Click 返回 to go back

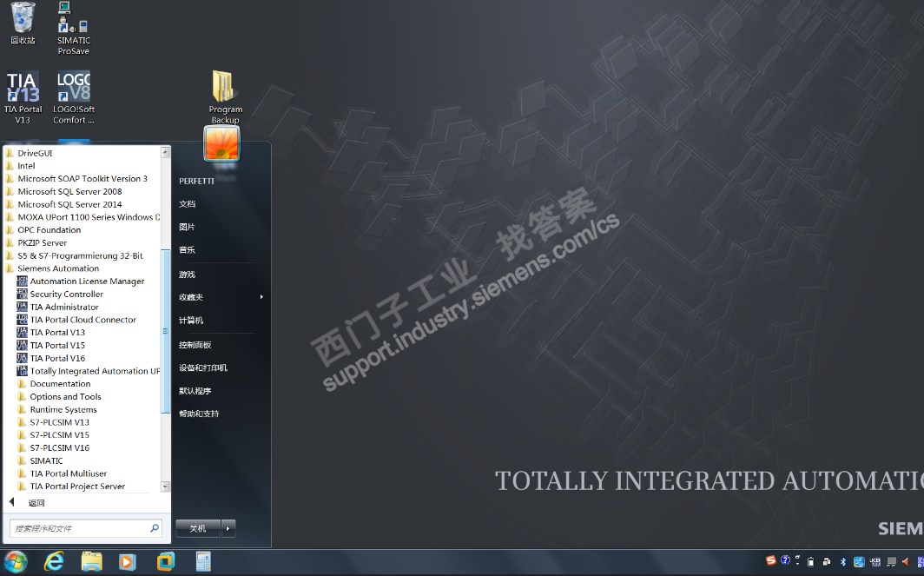click(x=36, y=503)
